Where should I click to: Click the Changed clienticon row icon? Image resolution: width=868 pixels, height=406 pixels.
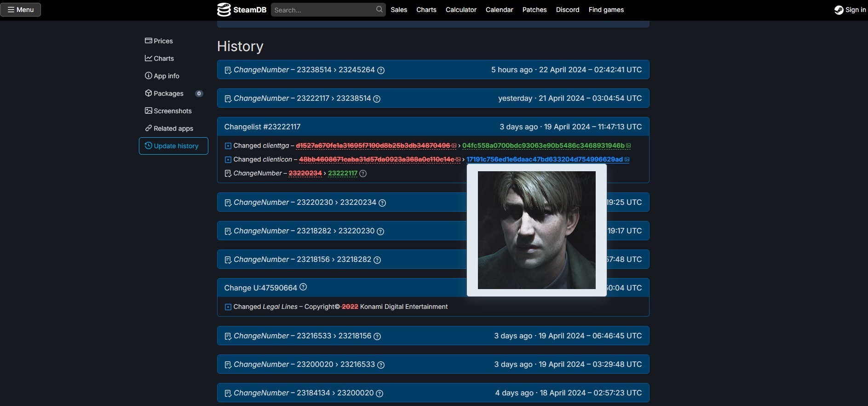[x=228, y=160]
